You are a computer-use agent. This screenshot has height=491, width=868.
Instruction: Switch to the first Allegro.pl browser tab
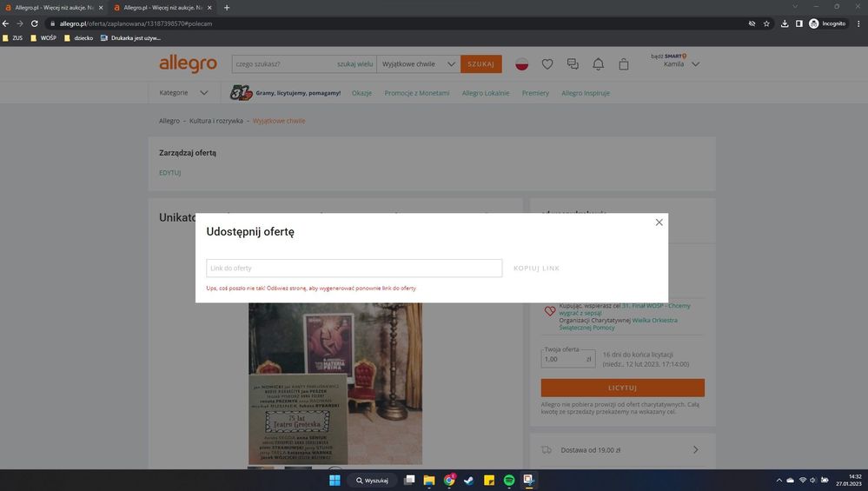click(x=54, y=8)
